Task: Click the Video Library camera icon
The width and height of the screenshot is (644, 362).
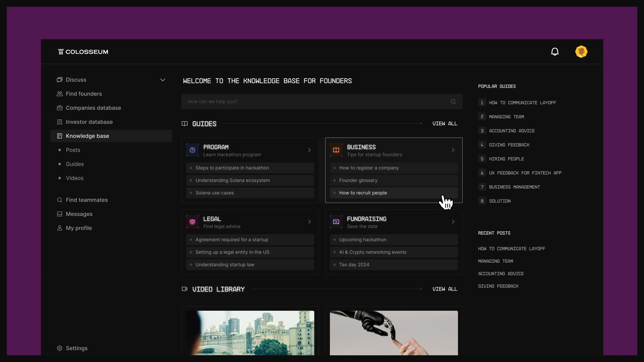Action: [184, 289]
